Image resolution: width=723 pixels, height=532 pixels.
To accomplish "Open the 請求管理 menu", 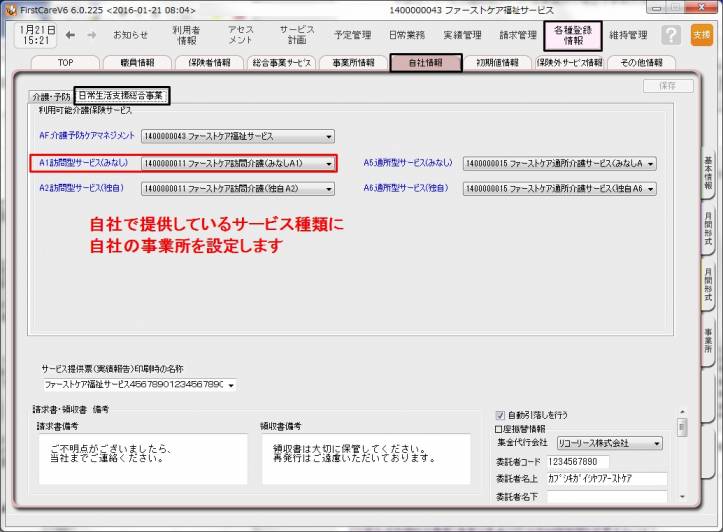I will tap(518, 35).
